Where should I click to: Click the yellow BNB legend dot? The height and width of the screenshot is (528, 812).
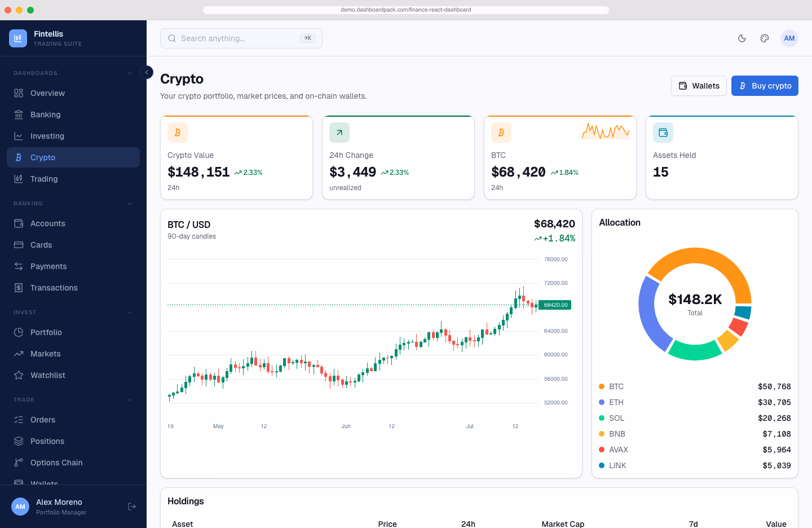click(x=602, y=434)
